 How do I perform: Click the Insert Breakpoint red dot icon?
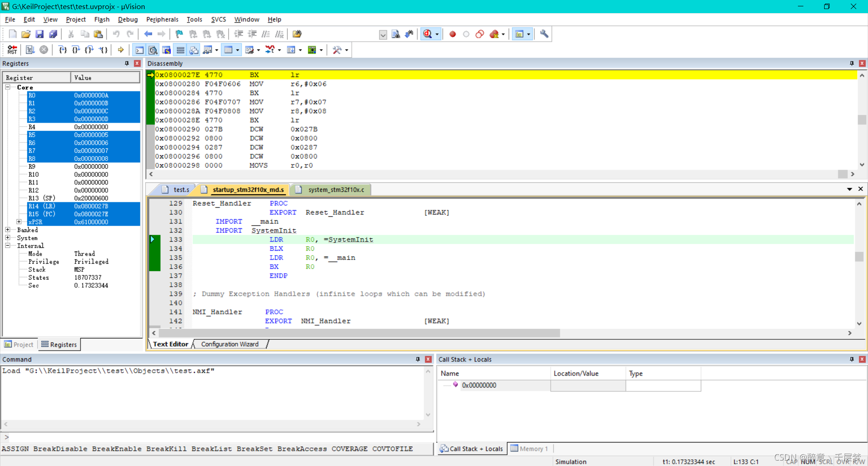click(x=453, y=34)
